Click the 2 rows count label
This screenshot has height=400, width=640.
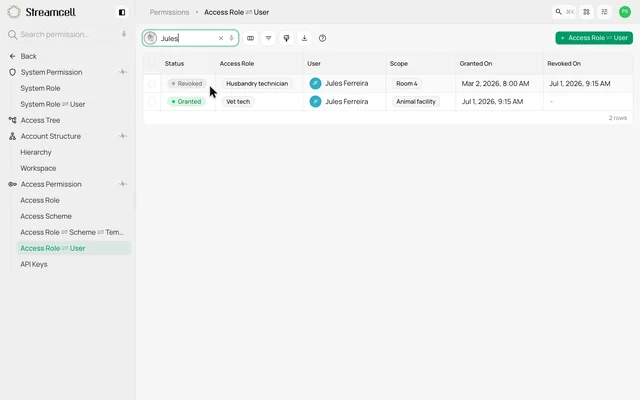(x=618, y=118)
